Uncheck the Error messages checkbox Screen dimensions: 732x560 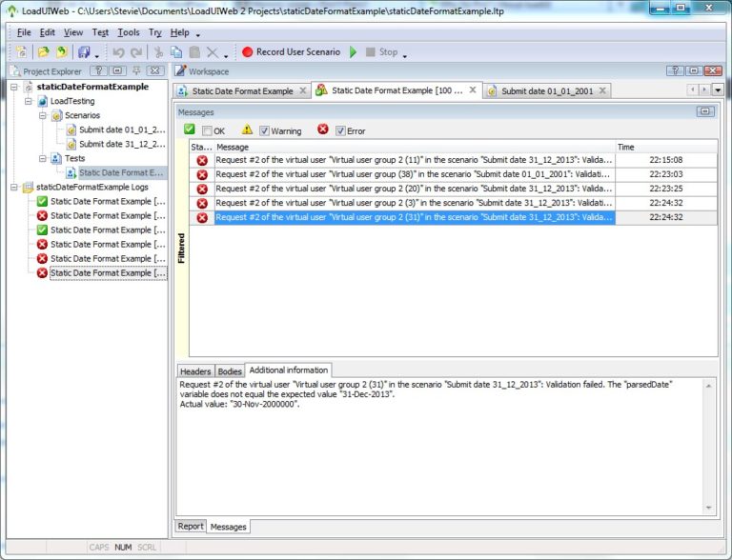pos(340,131)
